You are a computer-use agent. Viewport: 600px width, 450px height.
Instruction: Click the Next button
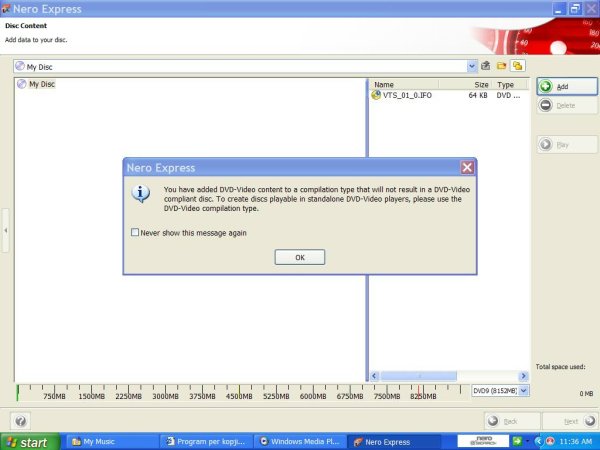click(570, 421)
